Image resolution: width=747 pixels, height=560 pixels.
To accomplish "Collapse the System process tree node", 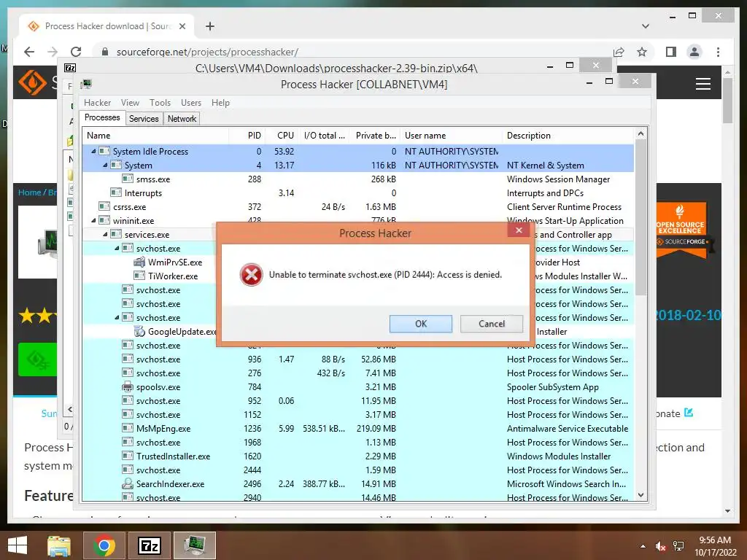I will click(x=105, y=166).
